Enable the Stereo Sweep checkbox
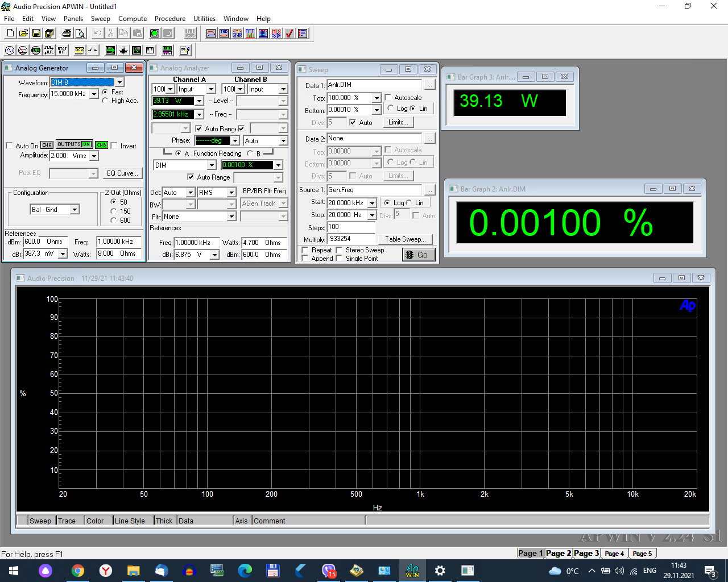 coord(340,250)
